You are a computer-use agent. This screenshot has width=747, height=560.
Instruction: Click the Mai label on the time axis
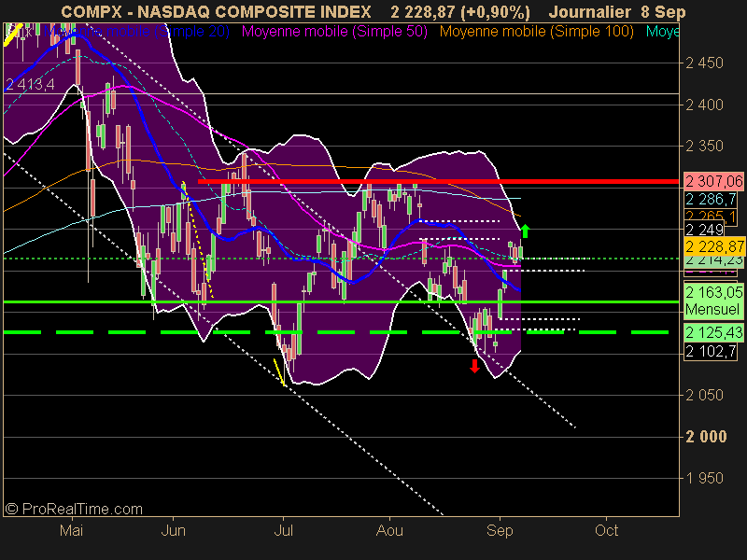[72, 530]
